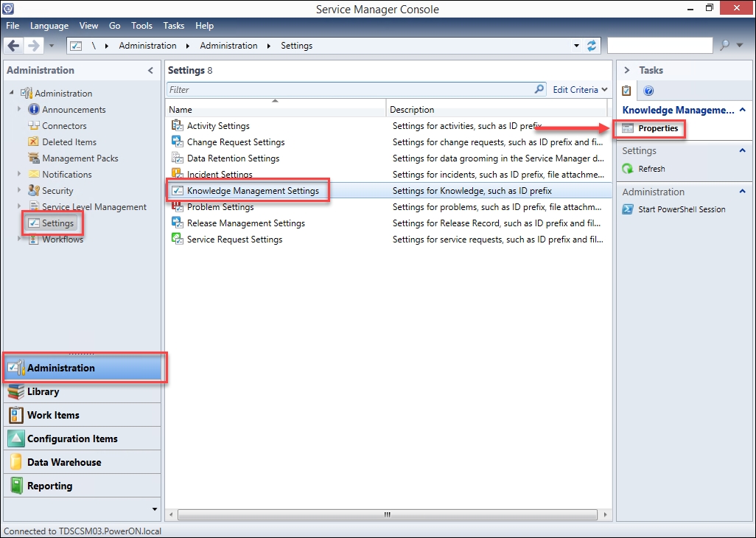The width and height of the screenshot is (756, 538).
Task: Click the Service Request Settings row icon
Action: [x=177, y=239]
